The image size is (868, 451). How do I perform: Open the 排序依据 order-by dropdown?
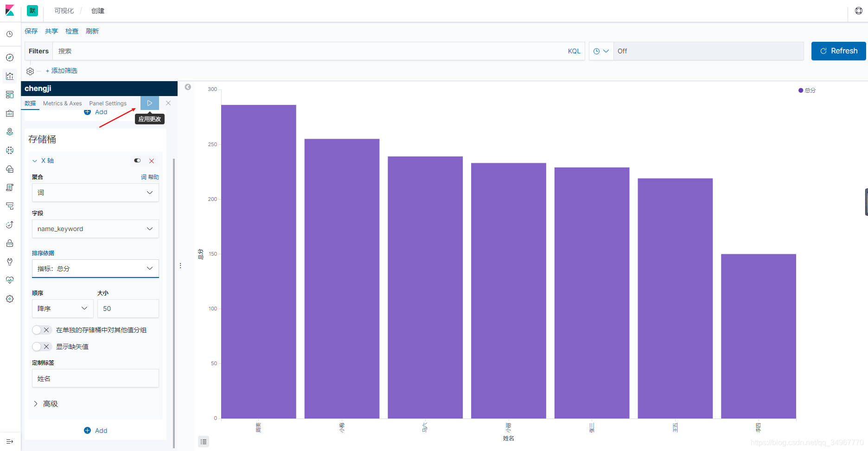pyautogui.click(x=96, y=269)
